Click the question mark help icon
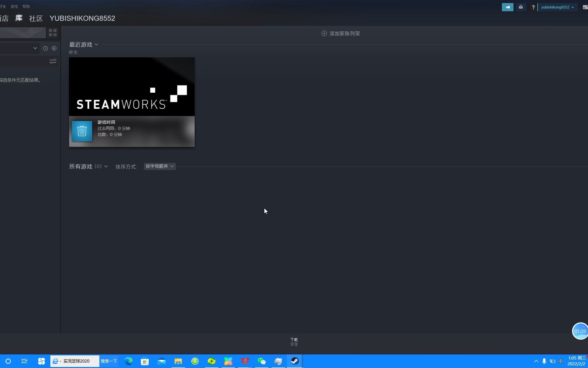 [533, 7]
